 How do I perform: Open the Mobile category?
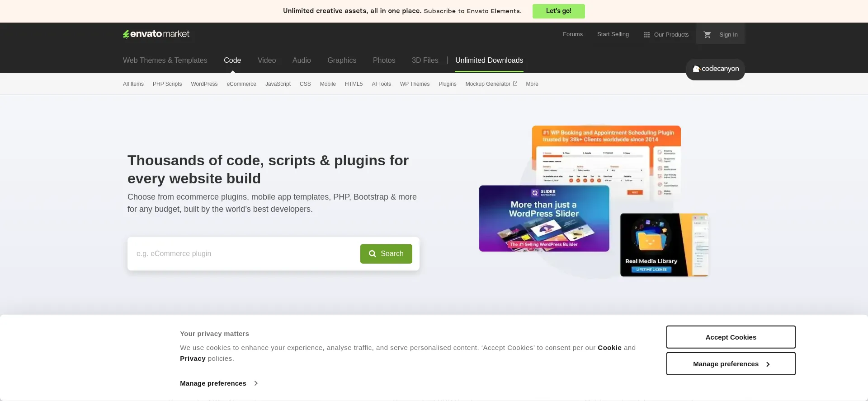328,84
